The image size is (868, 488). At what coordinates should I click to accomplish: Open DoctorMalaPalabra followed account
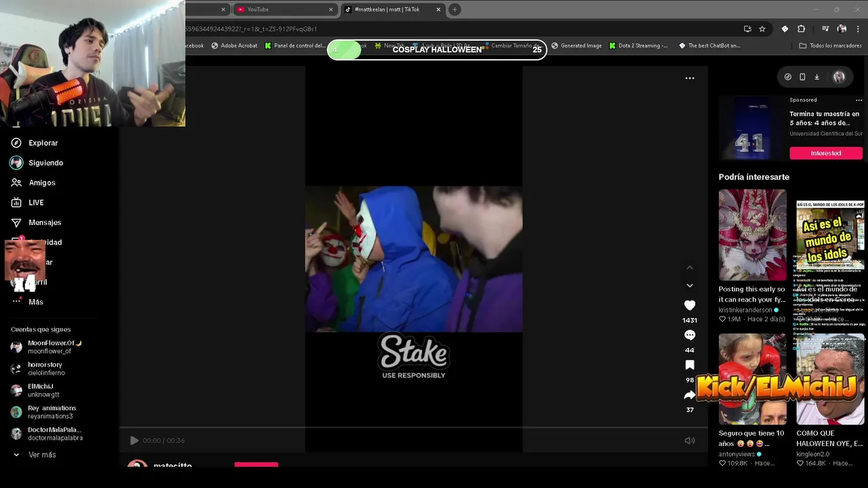tap(46, 434)
